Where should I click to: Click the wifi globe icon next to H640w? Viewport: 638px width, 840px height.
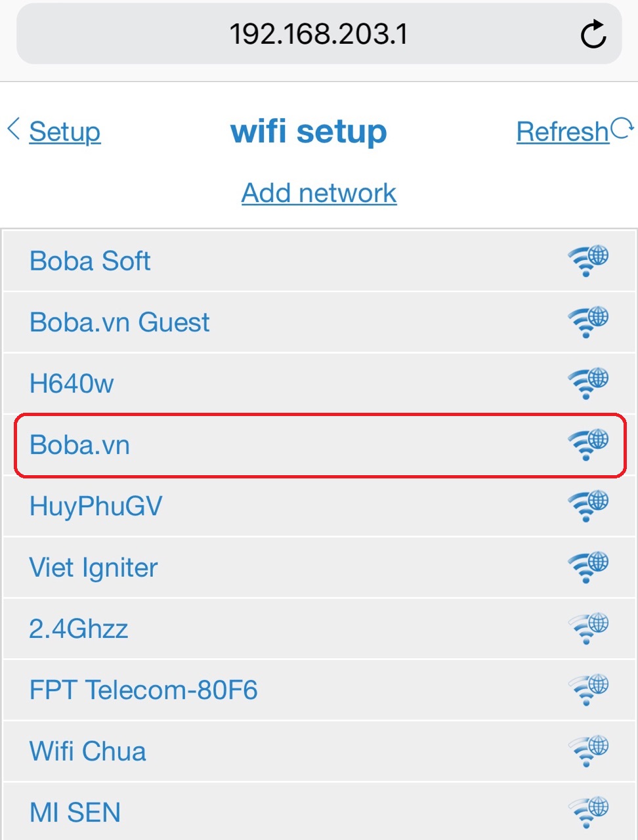[x=587, y=383]
